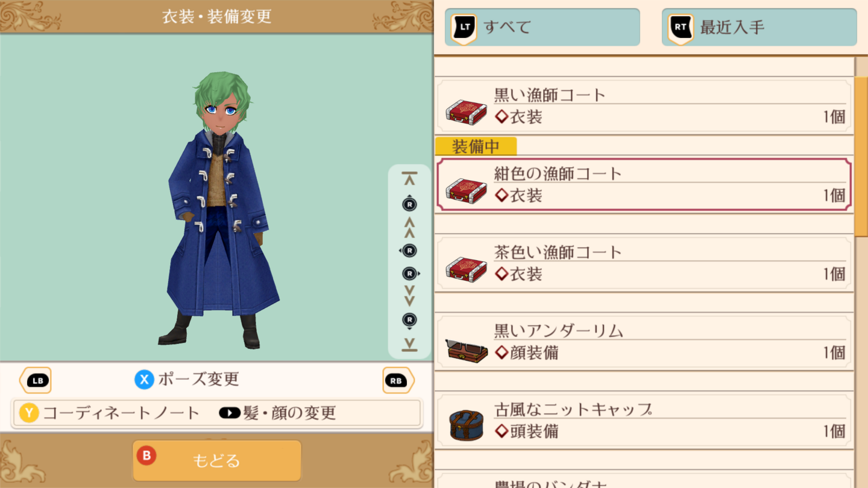Click the blue X ポーズ変更 icon
868x488 pixels.
tap(144, 380)
